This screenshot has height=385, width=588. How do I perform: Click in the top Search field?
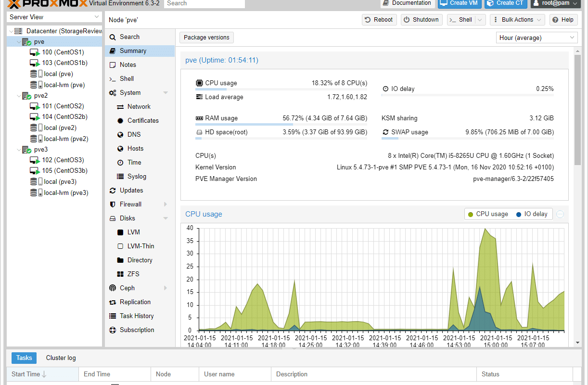[x=205, y=3]
